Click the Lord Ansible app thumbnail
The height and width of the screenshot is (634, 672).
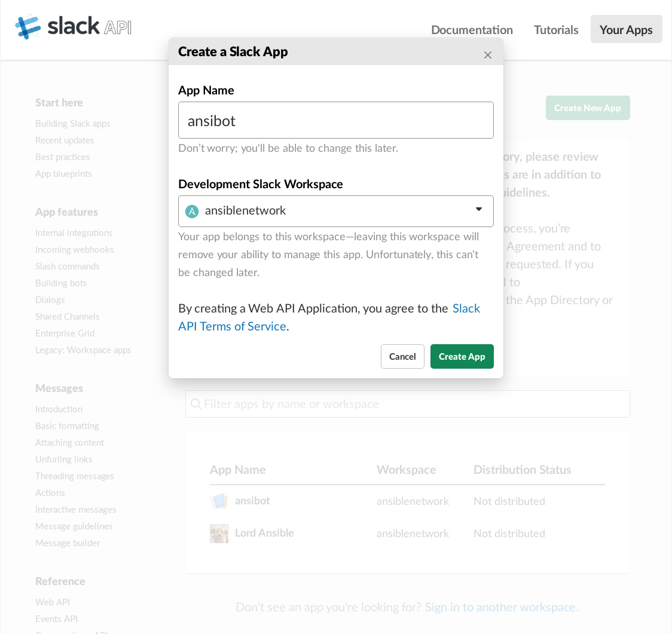[x=219, y=534]
